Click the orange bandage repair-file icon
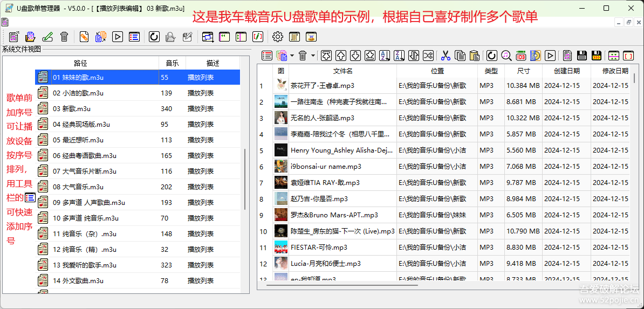The height and width of the screenshot is (309, 644). pyautogui.click(x=84, y=37)
